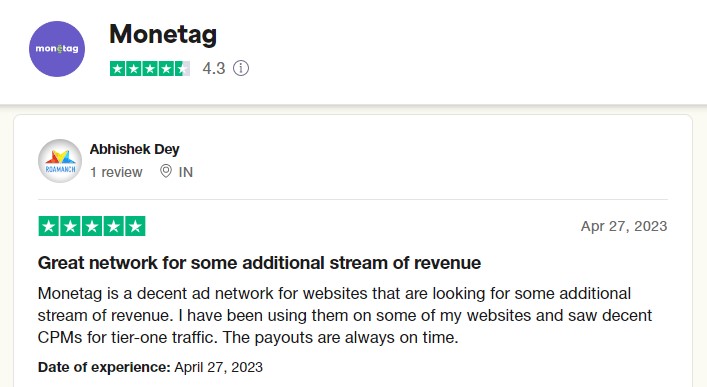
Task: Click the 4.3 TrustScore number
Action: click(214, 69)
